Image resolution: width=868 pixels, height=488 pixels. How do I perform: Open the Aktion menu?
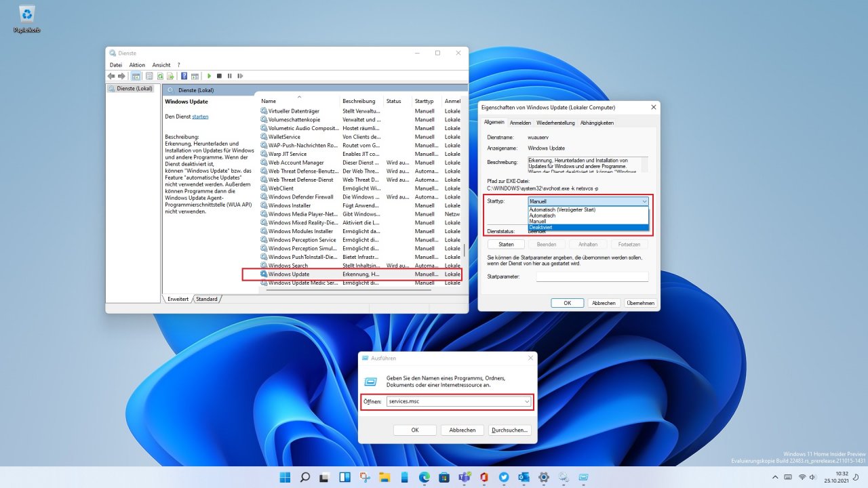tap(137, 65)
